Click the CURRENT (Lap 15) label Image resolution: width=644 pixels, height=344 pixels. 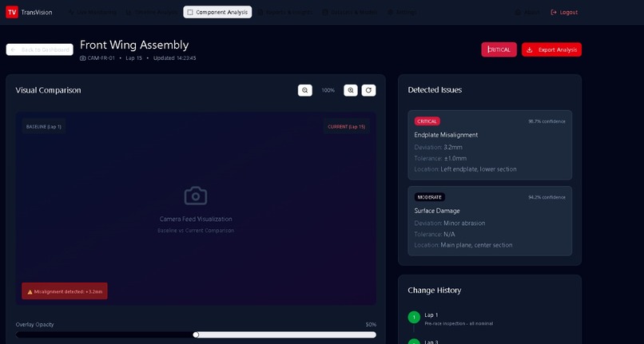click(x=346, y=127)
